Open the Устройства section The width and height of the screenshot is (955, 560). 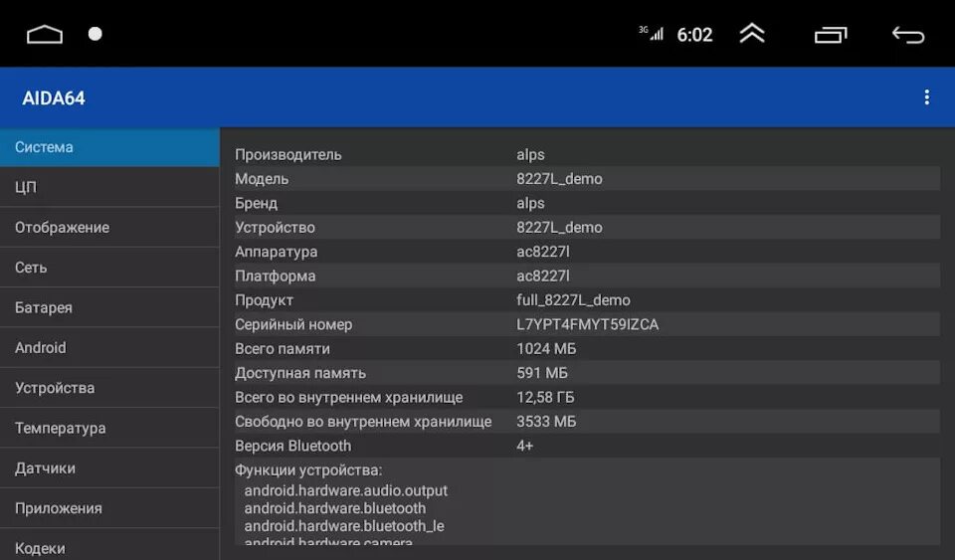[109, 388]
